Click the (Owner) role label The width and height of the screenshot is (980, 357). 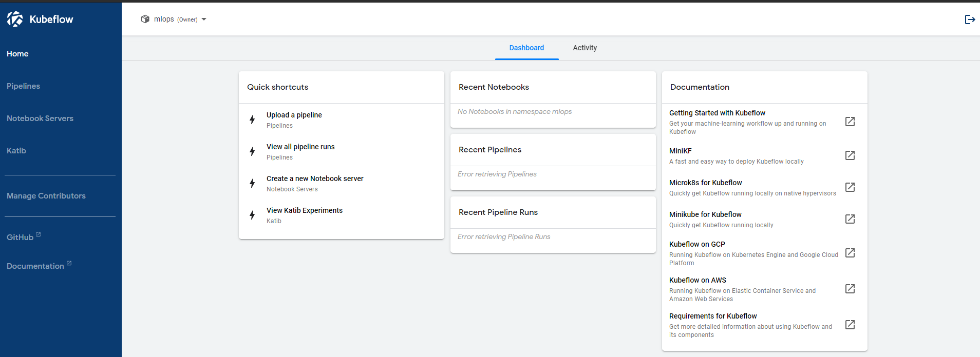187,19
